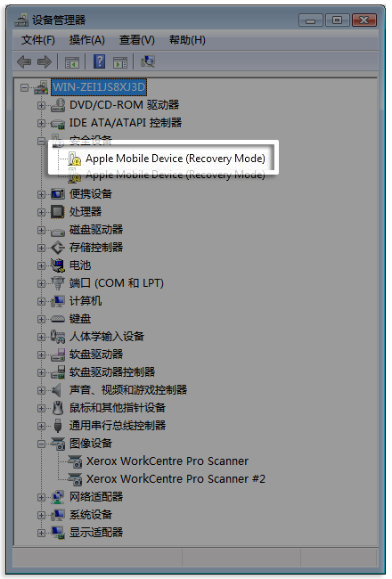Expand the DVD/CD-ROM 驱动器 node
Viewport: 392px width, 579px height.
[x=41, y=105]
